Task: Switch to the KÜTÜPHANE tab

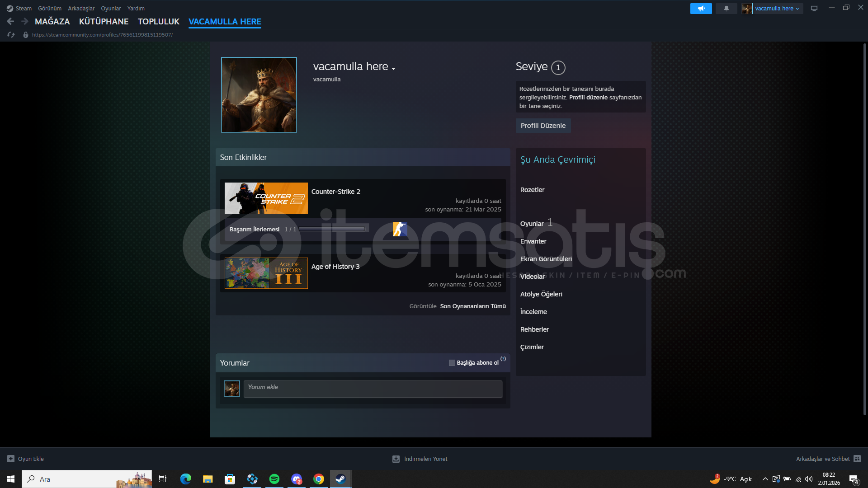Action: point(104,21)
